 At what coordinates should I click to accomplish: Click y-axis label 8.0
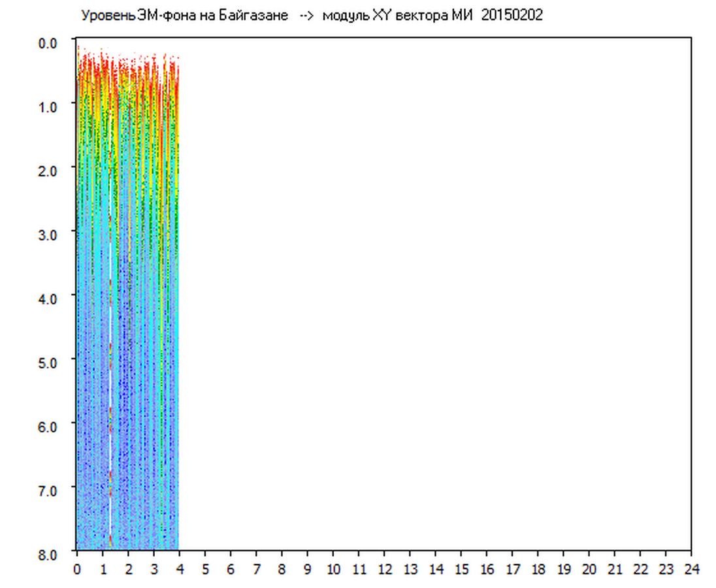[48, 555]
